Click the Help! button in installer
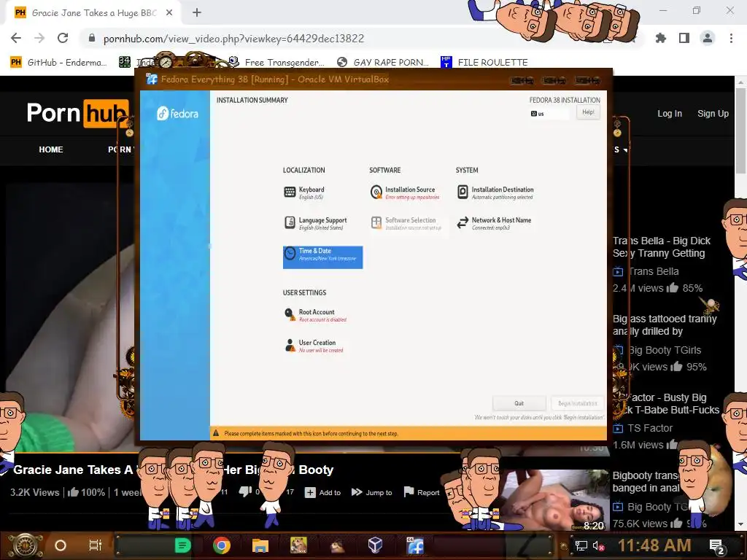 [x=588, y=112]
